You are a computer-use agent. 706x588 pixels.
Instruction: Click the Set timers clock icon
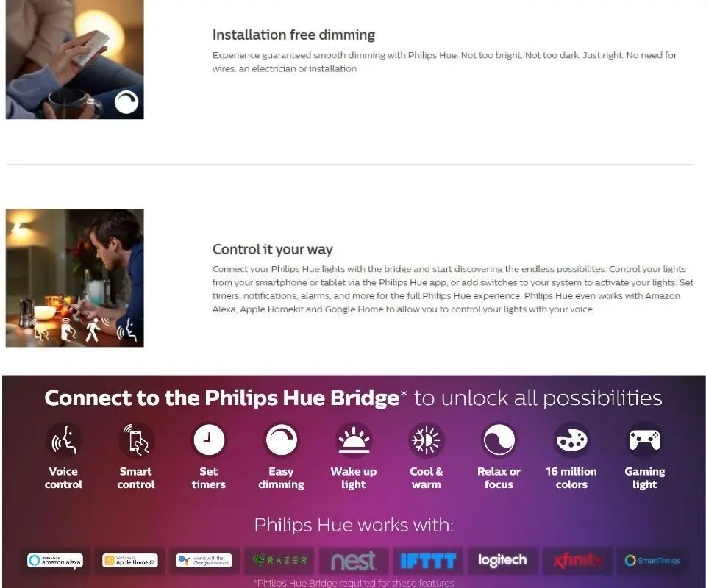coord(209,440)
